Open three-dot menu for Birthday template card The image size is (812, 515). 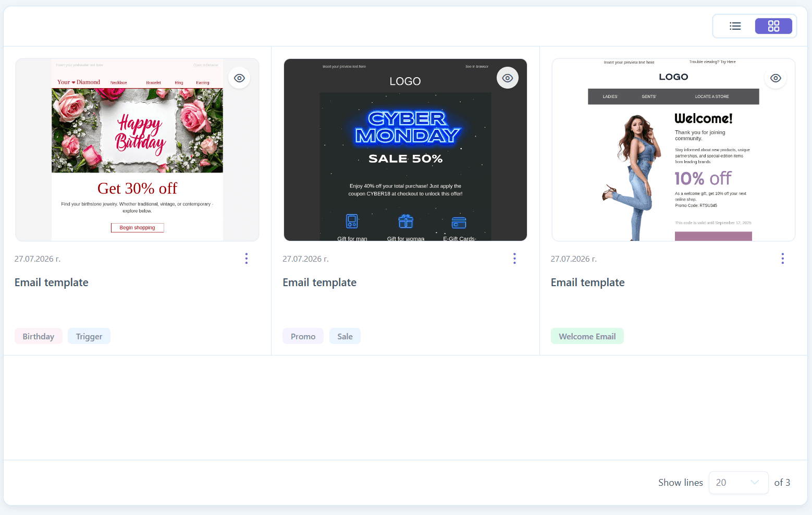pyautogui.click(x=247, y=259)
